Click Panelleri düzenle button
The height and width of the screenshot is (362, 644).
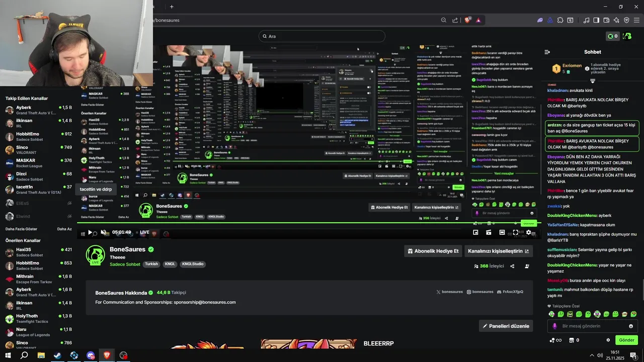[x=506, y=326]
